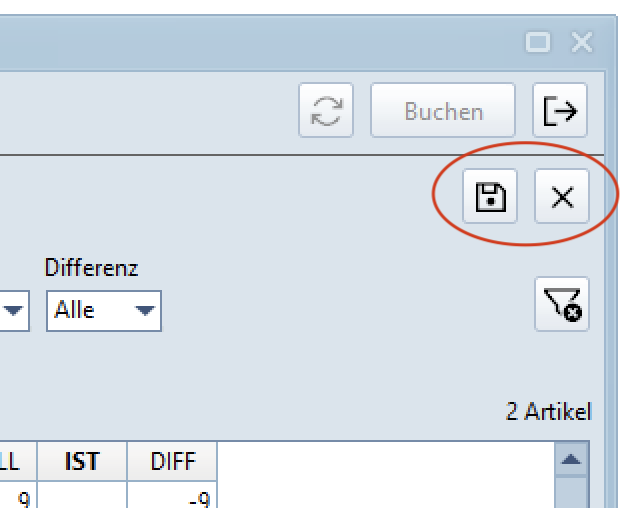Clear filters with the funnel icon
This screenshot has width=630, height=508.
[562, 304]
